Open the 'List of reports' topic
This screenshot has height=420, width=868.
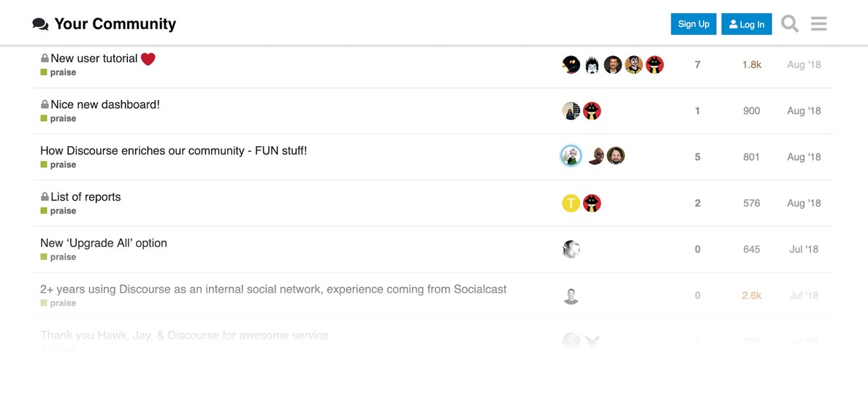click(85, 196)
